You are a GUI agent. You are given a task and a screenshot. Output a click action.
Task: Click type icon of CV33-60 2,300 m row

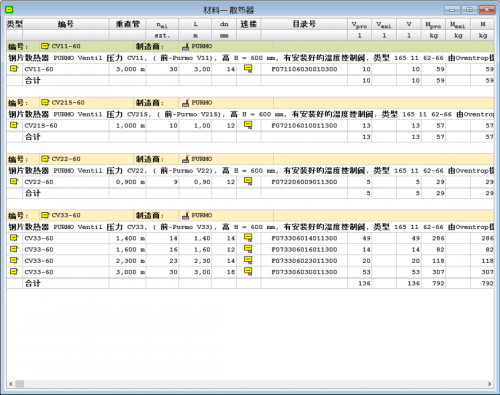(x=14, y=261)
